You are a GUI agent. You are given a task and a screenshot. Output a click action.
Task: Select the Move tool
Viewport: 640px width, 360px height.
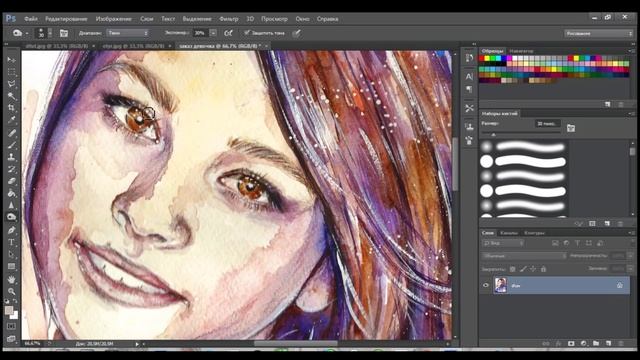11,60
